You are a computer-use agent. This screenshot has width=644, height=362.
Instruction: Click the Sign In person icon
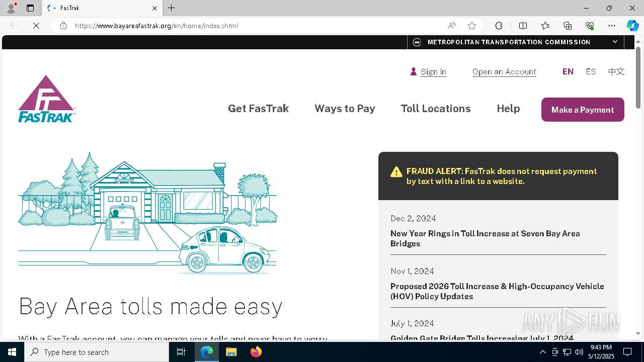click(x=414, y=71)
